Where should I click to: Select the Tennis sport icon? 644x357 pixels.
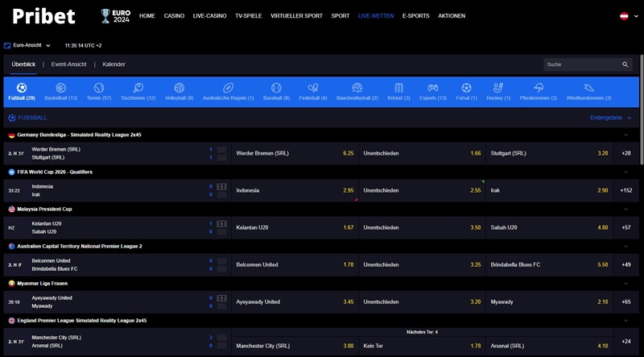(99, 88)
